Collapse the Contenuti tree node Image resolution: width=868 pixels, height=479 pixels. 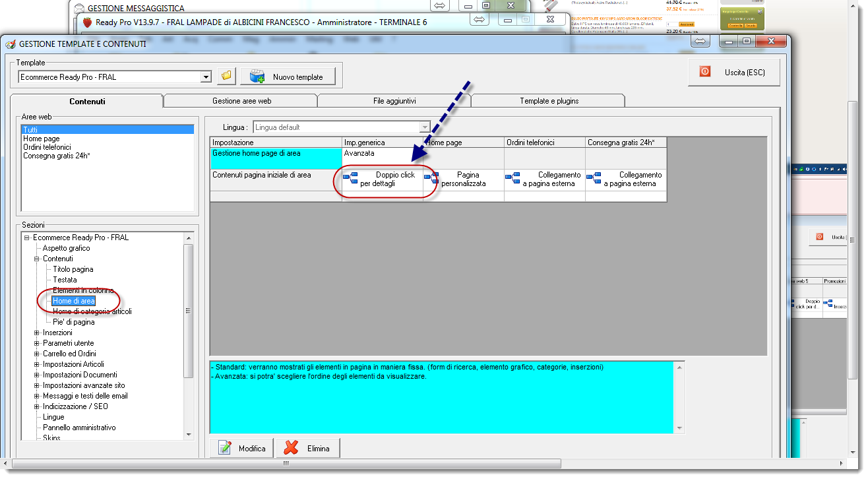tap(38, 259)
